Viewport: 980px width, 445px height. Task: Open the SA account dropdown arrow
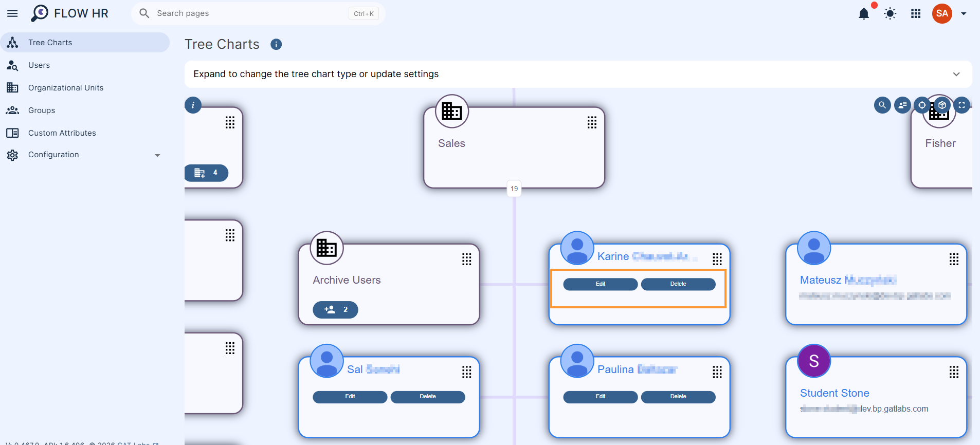point(964,14)
